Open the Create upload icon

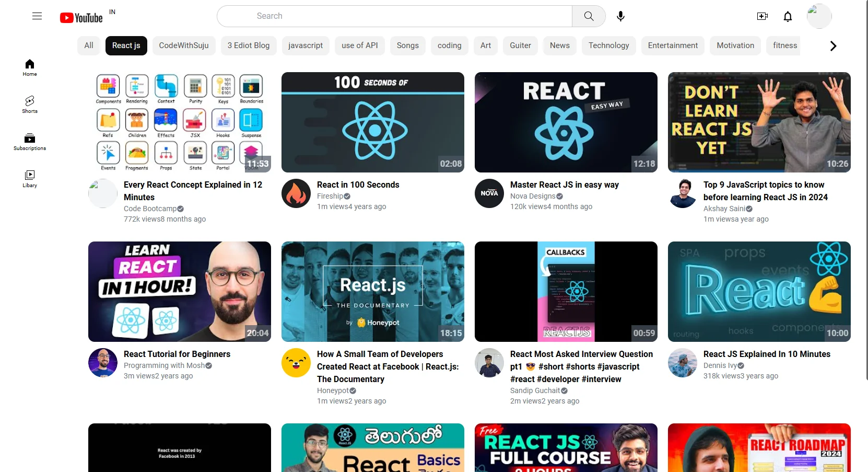click(762, 16)
